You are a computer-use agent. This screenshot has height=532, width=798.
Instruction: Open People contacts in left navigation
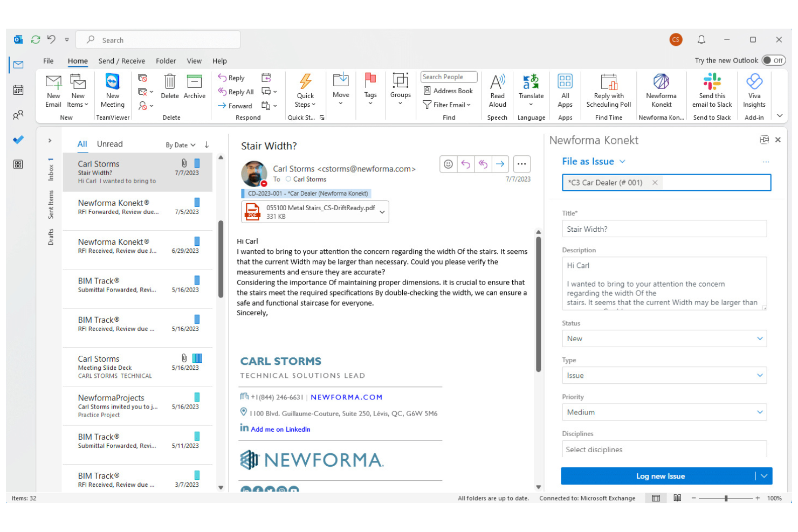[18, 115]
